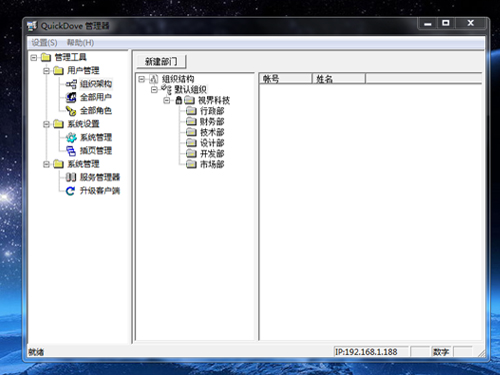The height and width of the screenshot is (375, 500).
Task: Minimize the QuickDove window
Action: pyautogui.click(x=428, y=23)
